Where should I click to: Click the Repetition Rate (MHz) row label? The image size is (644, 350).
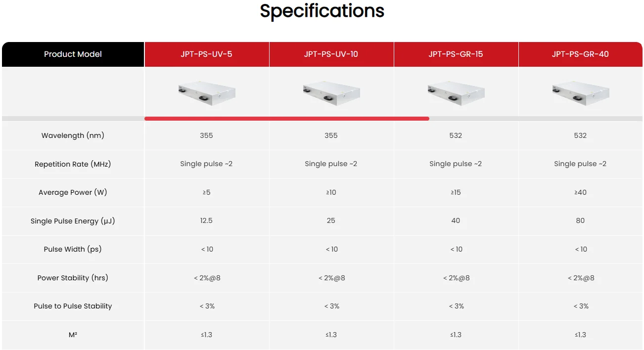click(x=73, y=164)
